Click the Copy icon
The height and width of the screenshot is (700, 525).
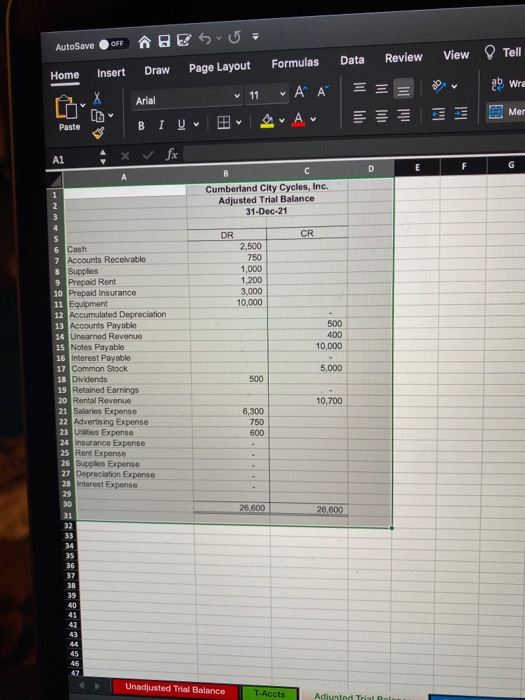click(x=97, y=116)
